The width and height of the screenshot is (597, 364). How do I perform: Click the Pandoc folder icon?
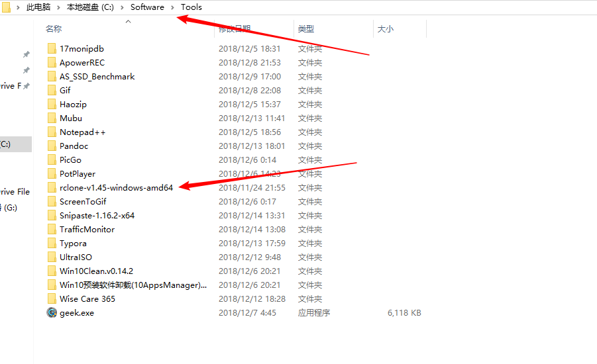click(x=52, y=146)
